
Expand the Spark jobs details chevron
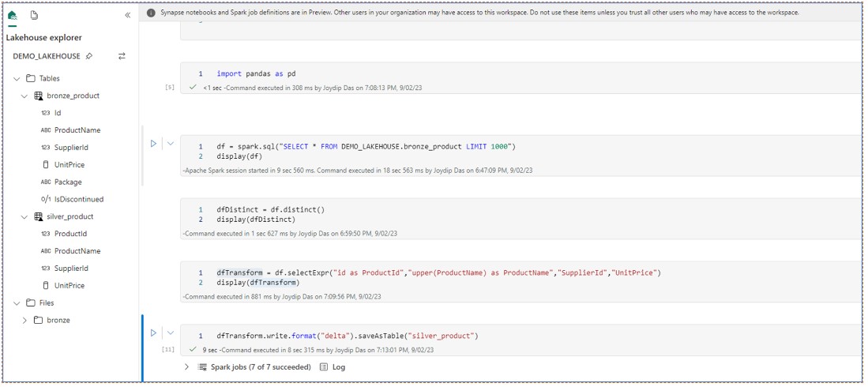tap(186, 367)
